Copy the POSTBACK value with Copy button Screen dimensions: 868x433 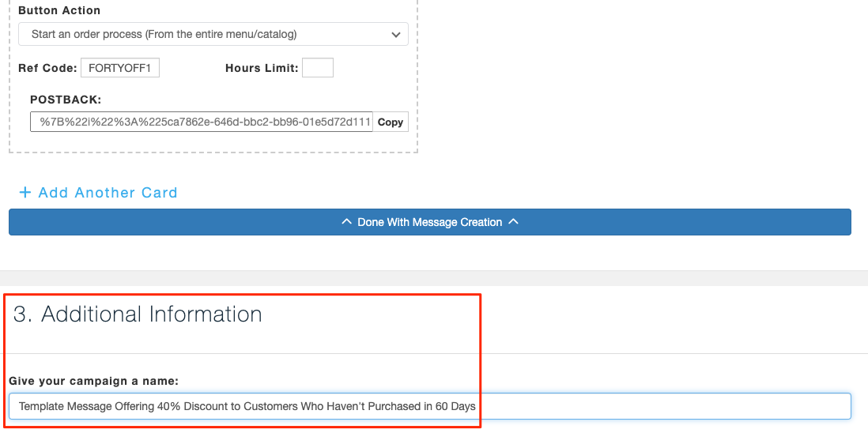pos(391,122)
